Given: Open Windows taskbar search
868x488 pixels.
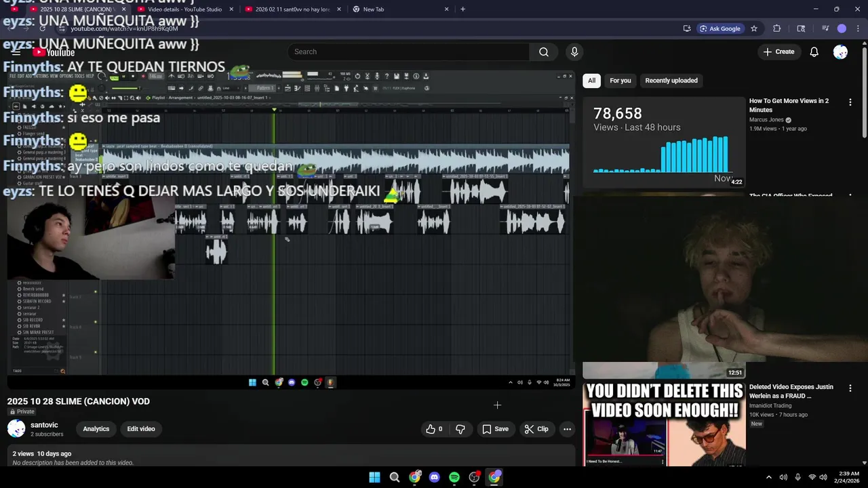Looking at the screenshot, I should pos(394,477).
